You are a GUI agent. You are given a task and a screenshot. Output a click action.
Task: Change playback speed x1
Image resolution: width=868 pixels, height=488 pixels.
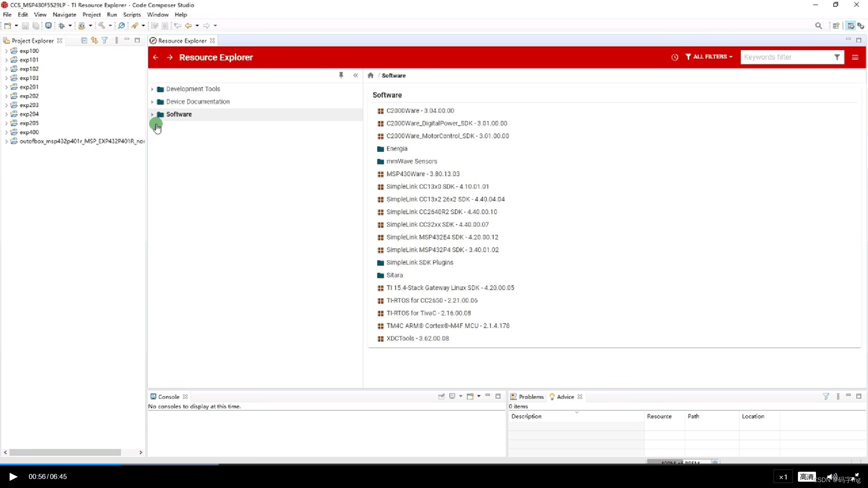click(783, 477)
